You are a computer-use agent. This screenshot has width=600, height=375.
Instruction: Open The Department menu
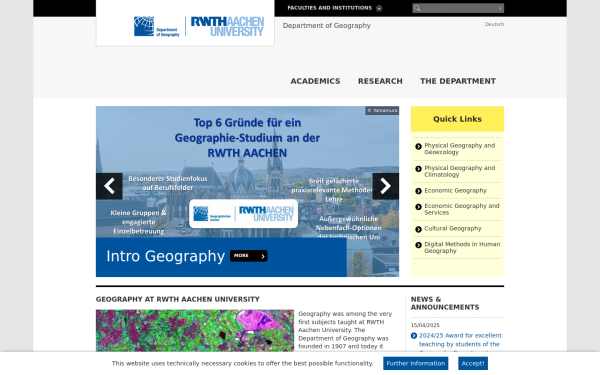point(458,81)
